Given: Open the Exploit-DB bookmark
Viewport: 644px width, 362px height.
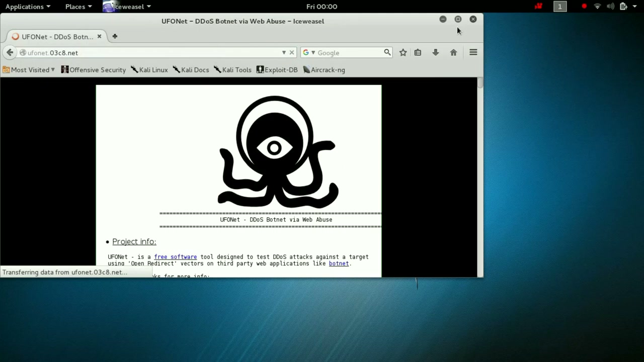Looking at the screenshot, I should 277,70.
